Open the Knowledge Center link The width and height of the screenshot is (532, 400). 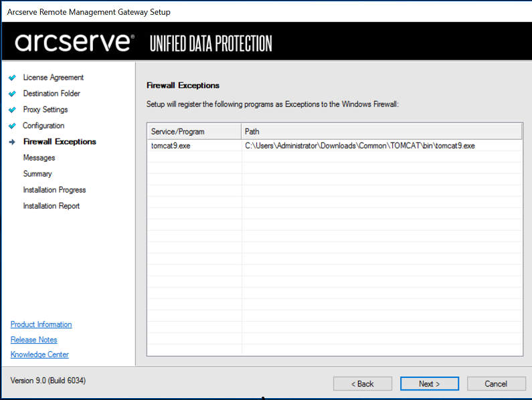click(39, 355)
